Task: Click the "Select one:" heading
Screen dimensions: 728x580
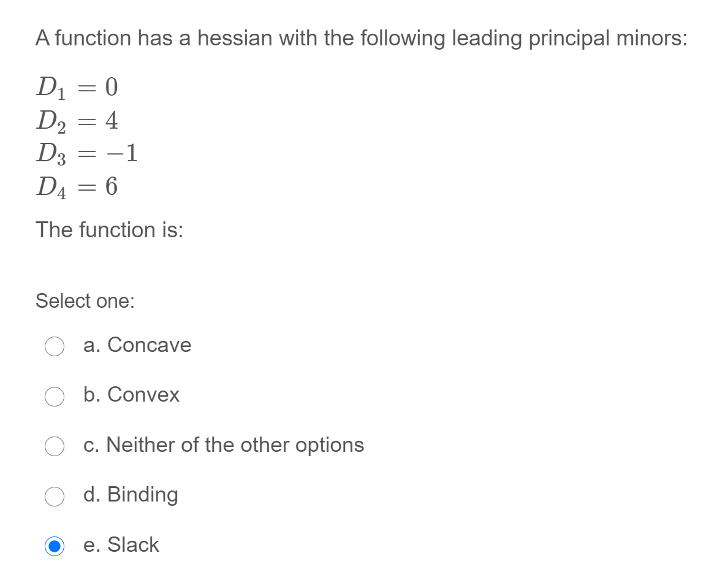Action: [x=85, y=301]
